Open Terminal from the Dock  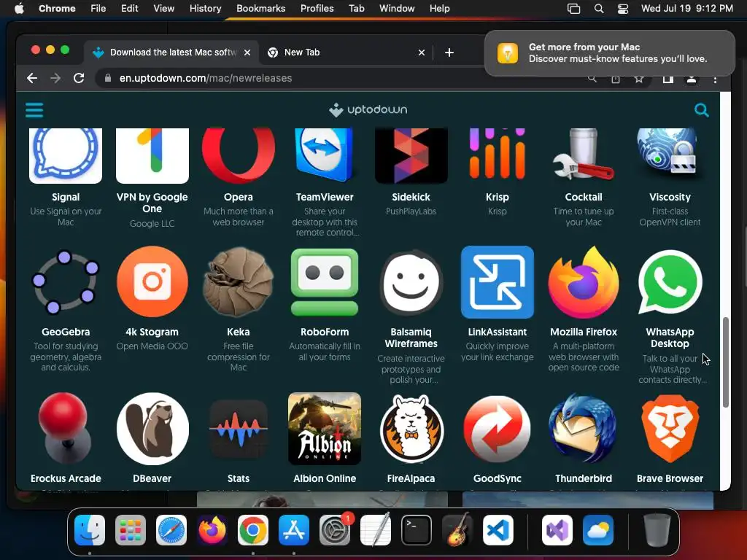[417, 530]
